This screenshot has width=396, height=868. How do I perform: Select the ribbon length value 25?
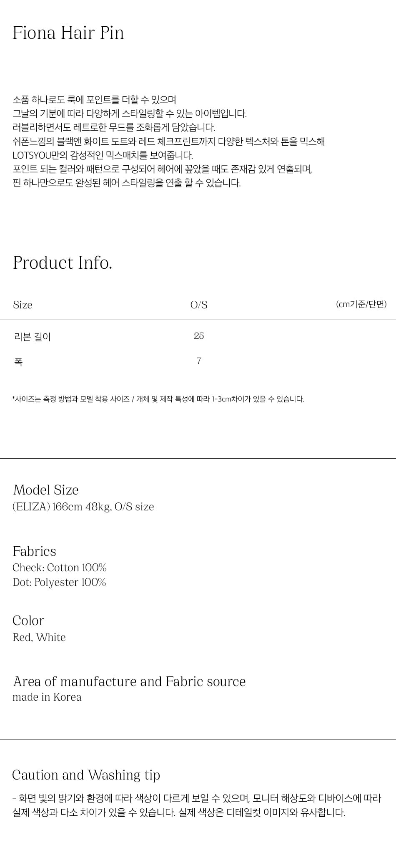tap(199, 336)
